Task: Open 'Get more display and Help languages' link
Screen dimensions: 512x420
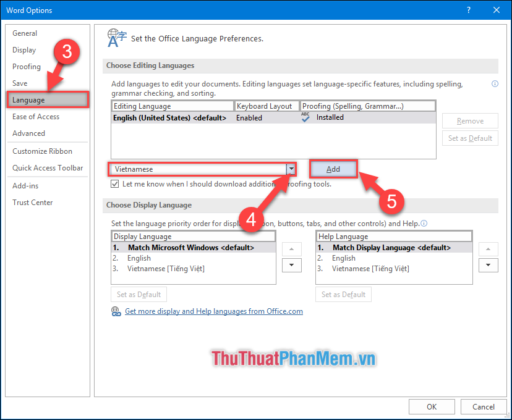Action: coord(214,311)
